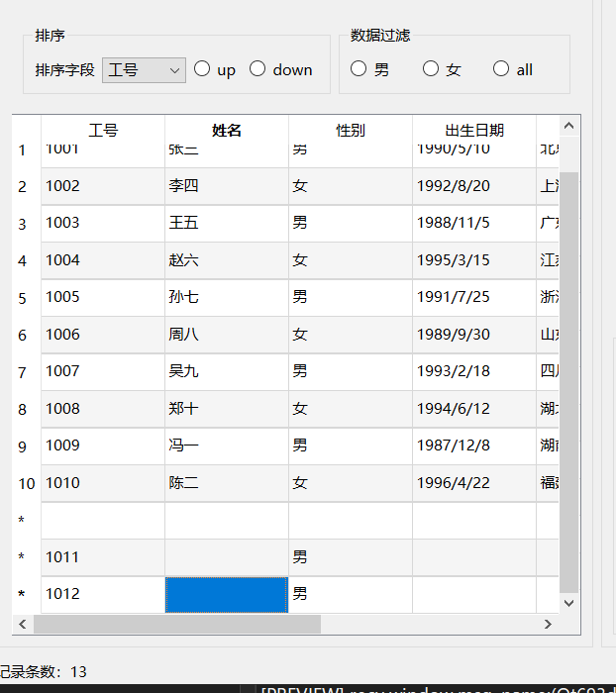Click the name cell 王五

coord(227,223)
